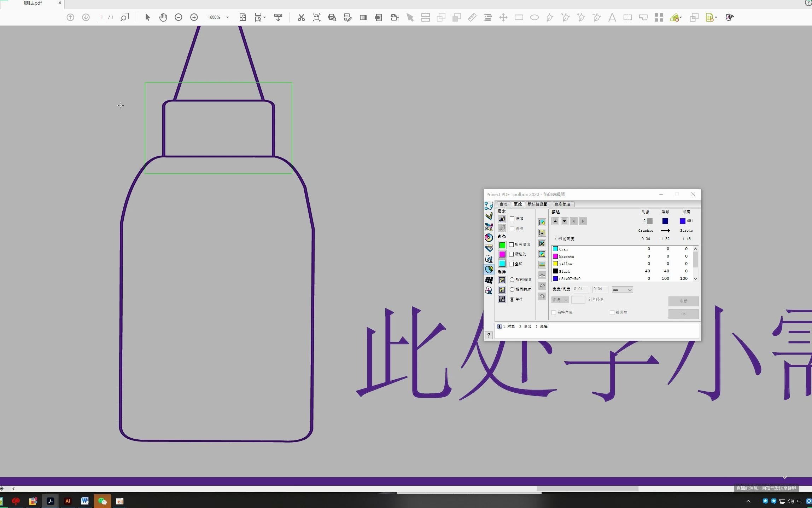
Task: Switch to the 自动 tab
Action: pyautogui.click(x=503, y=204)
